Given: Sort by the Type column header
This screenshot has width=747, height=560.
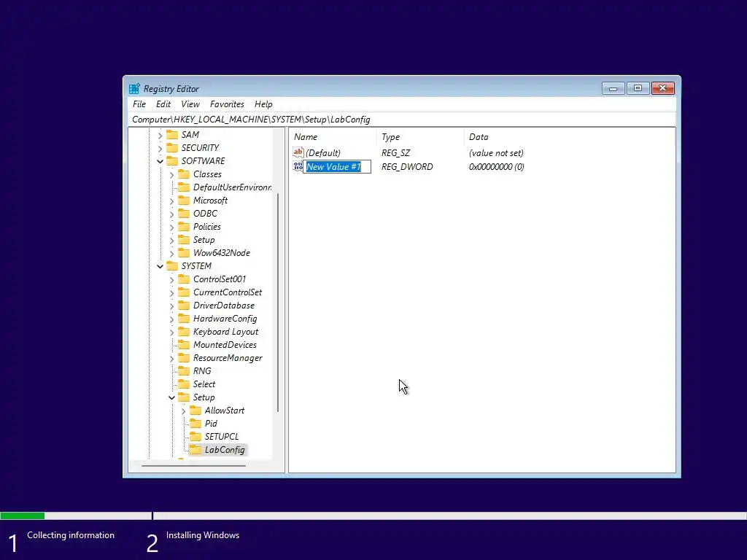Looking at the screenshot, I should pos(419,137).
